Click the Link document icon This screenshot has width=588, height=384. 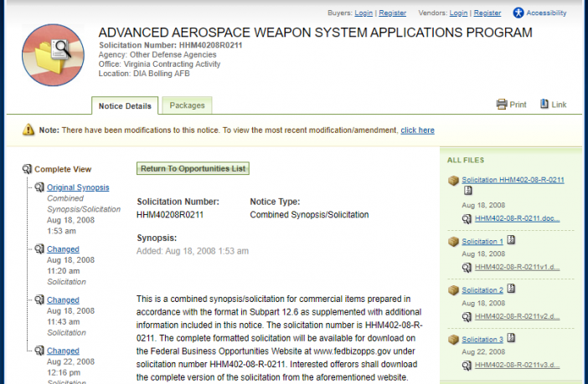pos(544,104)
